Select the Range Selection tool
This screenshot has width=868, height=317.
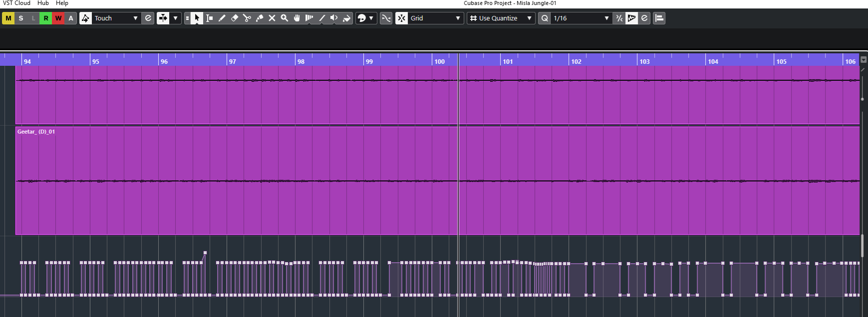[x=210, y=18]
